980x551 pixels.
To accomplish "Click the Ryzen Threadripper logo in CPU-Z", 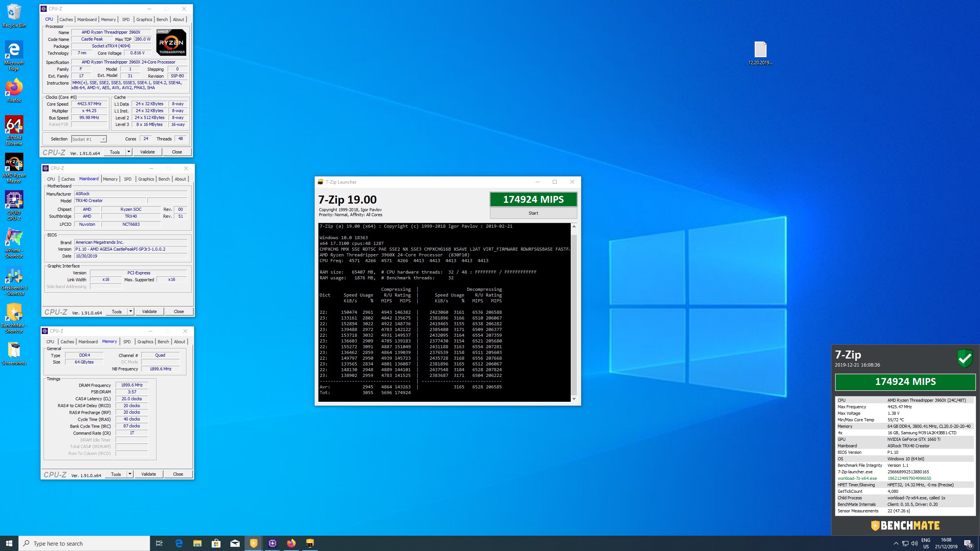I will point(171,42).
